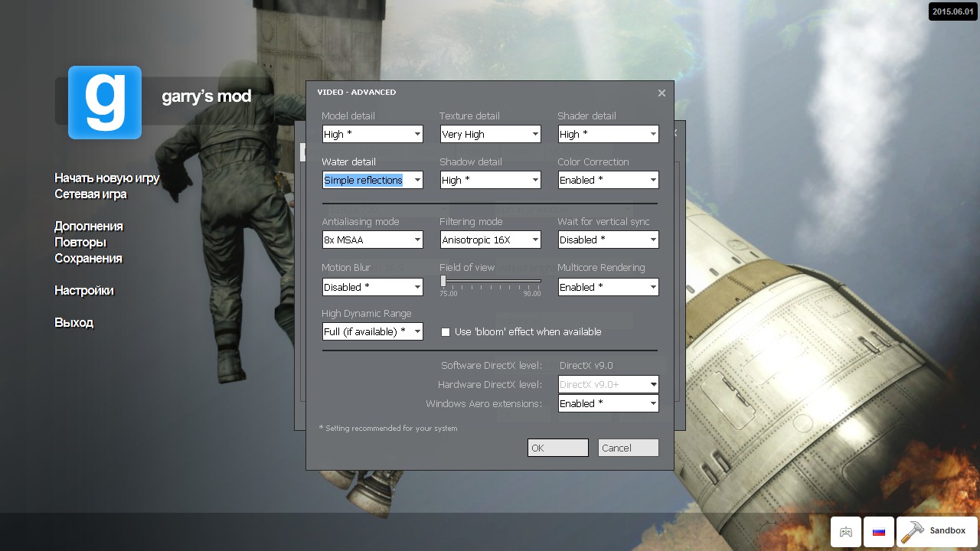Open 'Повторы' menu item
This screenshot has height=551, width=980.
[80, 243]
